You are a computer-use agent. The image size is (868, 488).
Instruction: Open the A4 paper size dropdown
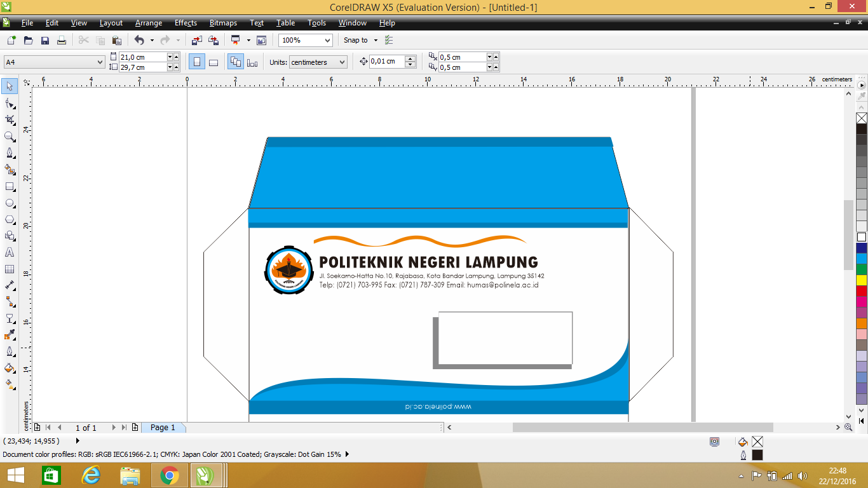tap(100, 62)
